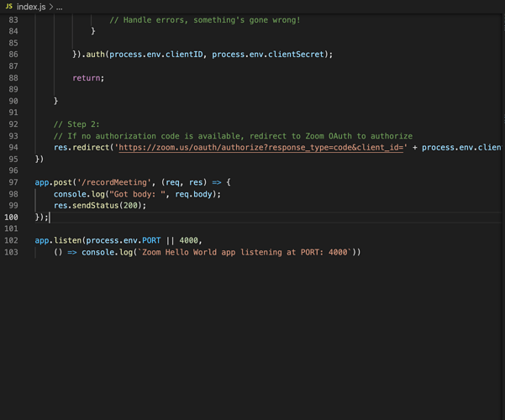Viewport: 505px width, 420px height.
Task: Click line number 86 in gutter
Action: tap(13, 55)
